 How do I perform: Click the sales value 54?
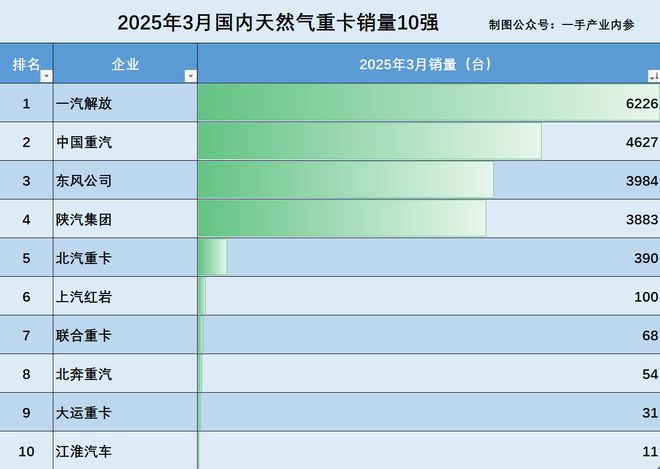650,374
